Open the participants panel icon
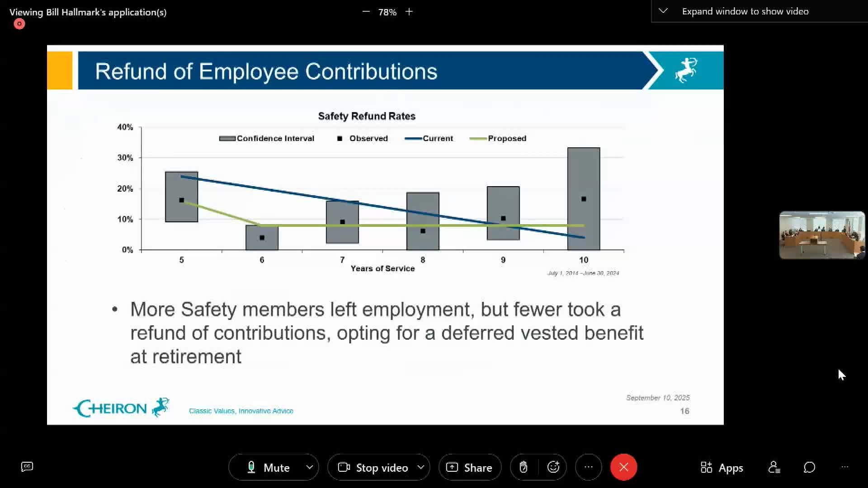The image size is (868, 488). pos(774,467)
